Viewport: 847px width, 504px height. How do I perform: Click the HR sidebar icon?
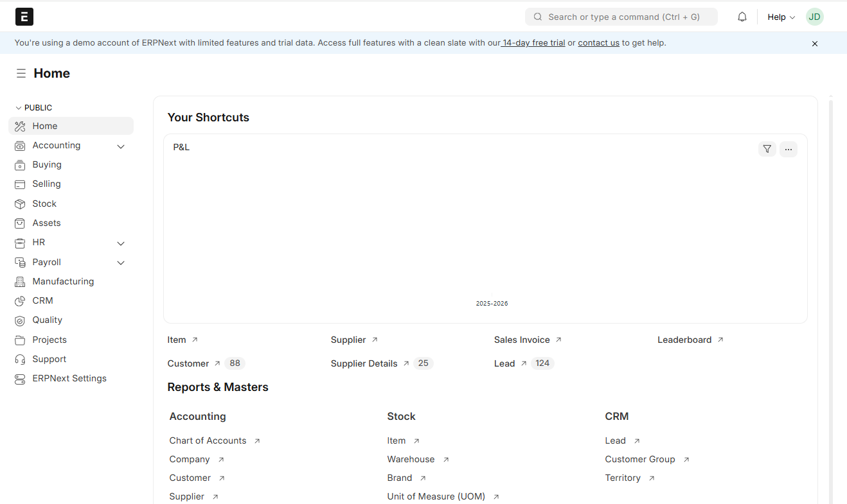point(20,243)
